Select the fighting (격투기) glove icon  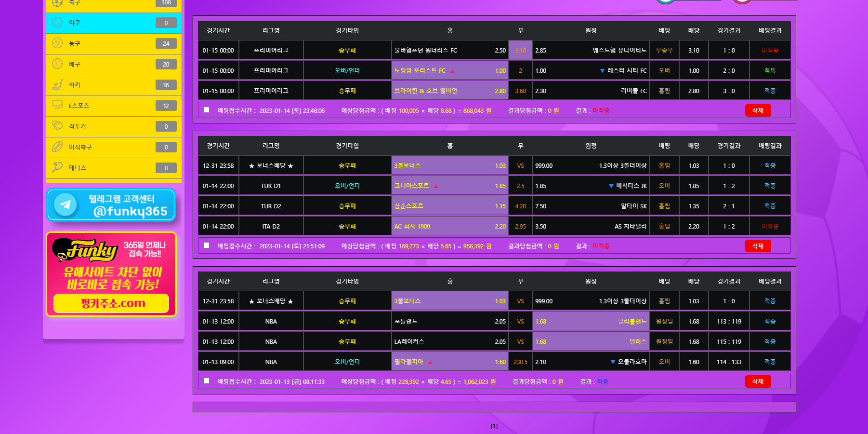(57, 126)
